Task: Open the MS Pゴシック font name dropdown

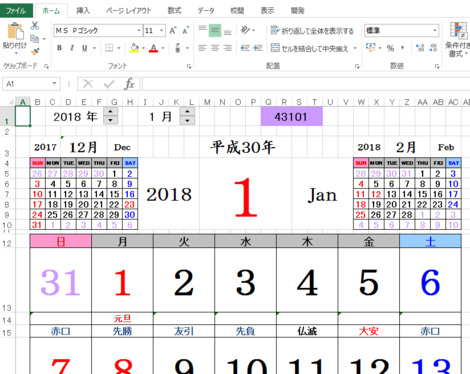Action: coord(139,31)
